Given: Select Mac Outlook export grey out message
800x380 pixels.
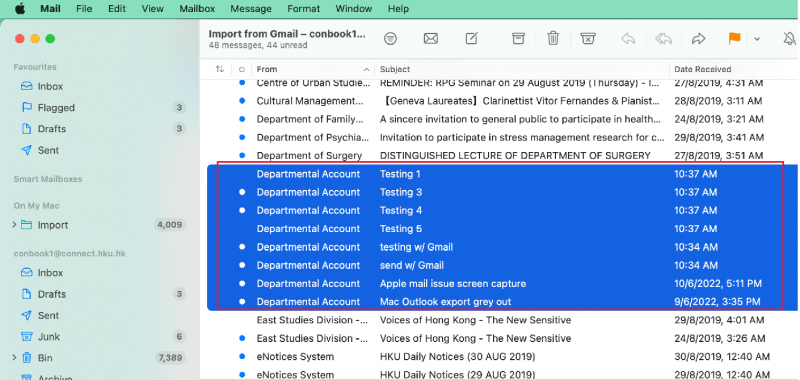Looking at the screenshot, I should click(502, 302).
